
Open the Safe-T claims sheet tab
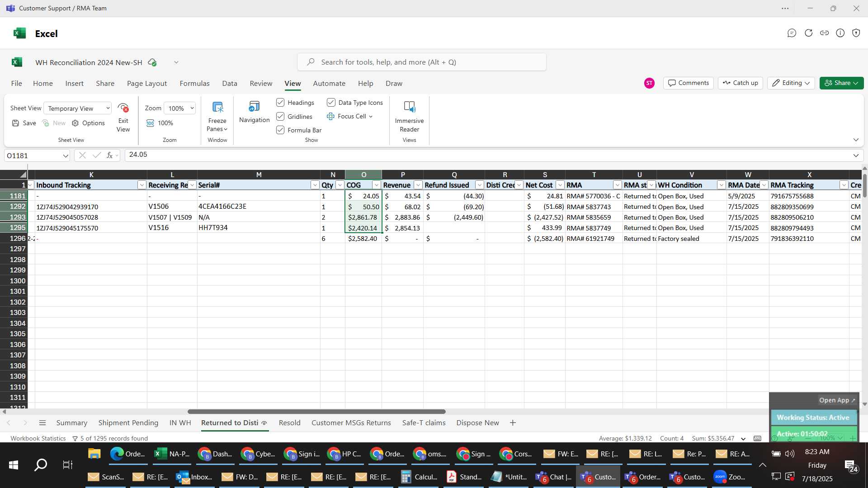pos(424,423)
